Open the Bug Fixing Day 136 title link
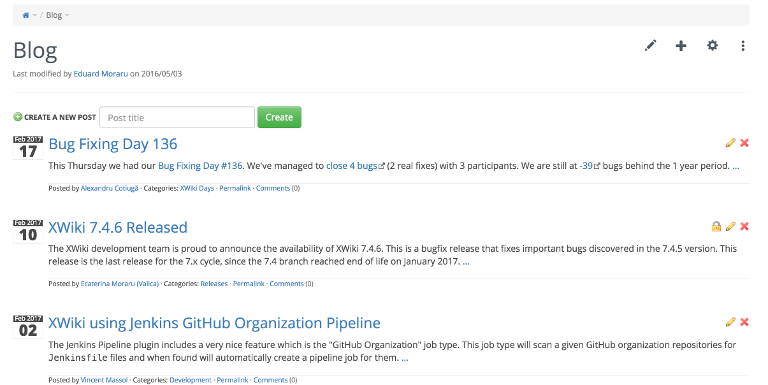The width and height of the screenshot is (768, 385). (113, 144)
